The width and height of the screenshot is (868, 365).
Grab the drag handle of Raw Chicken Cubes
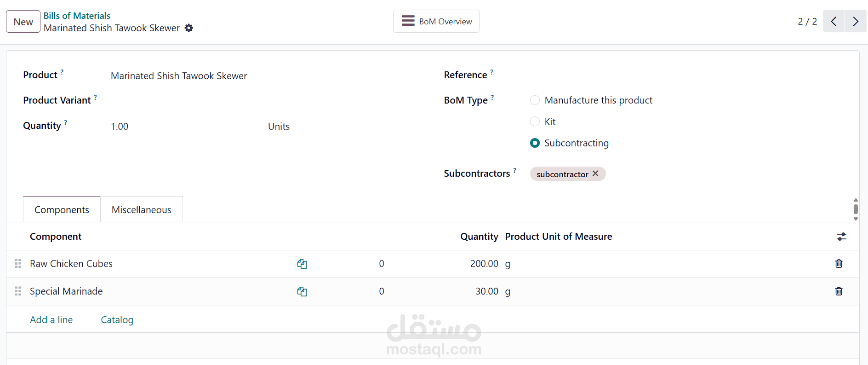click(18, 264)
